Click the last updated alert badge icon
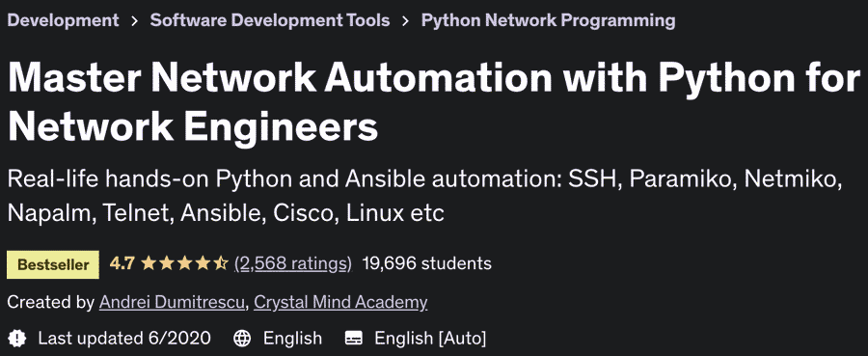Image resolution: width=868 pixels, height=356 pixels. coord(17,338)
